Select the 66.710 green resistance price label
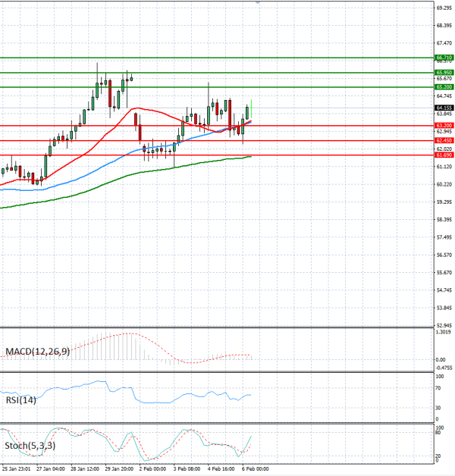 point(444,58)
